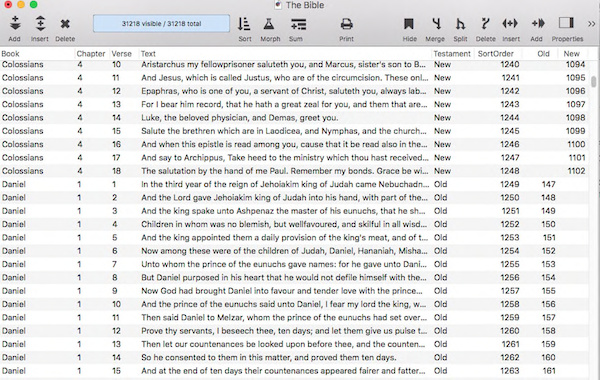This screenshot has width=600, height=380.
Task: Click SortOrder value 1263
Action: tap(510, 371)
